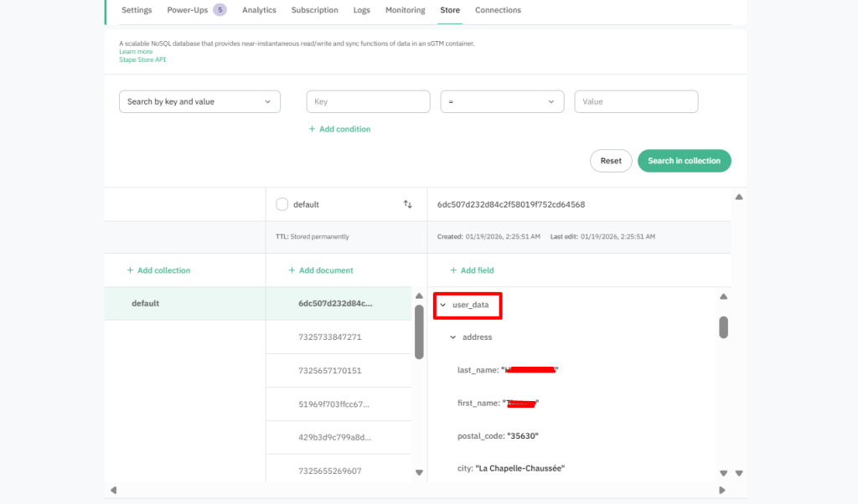The image size is (858, 504).
Task: Toggle the default collection checkbox
Action: pyautogui.click(x=282, y=204)
